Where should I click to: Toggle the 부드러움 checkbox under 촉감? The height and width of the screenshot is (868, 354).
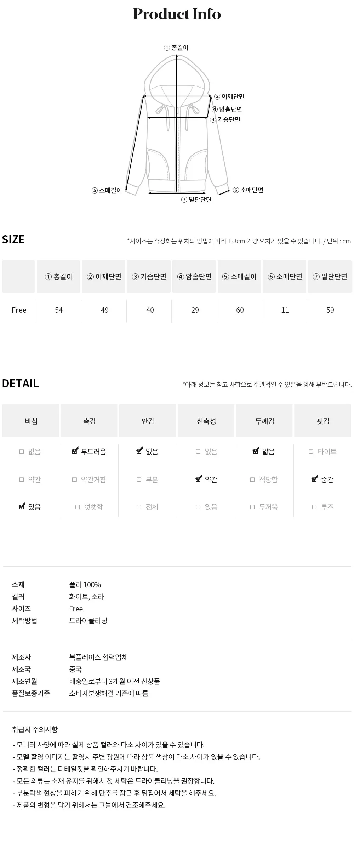75,451
